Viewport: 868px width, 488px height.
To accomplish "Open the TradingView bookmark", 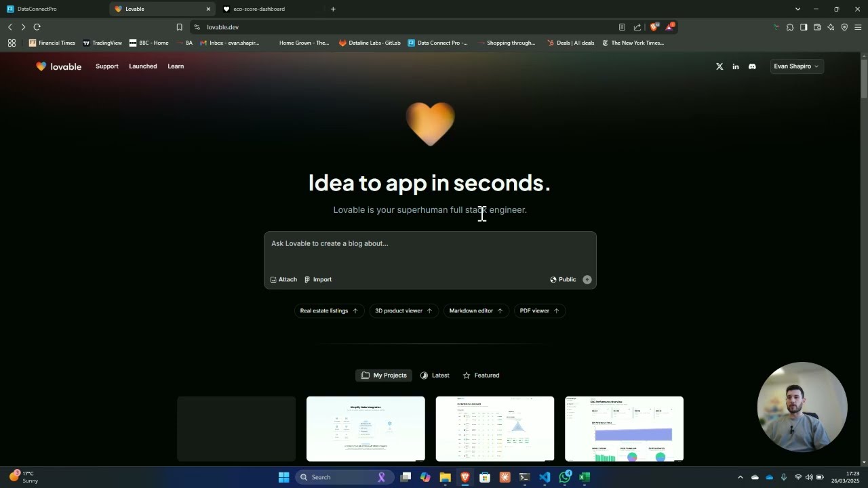I will click(102, 43).
